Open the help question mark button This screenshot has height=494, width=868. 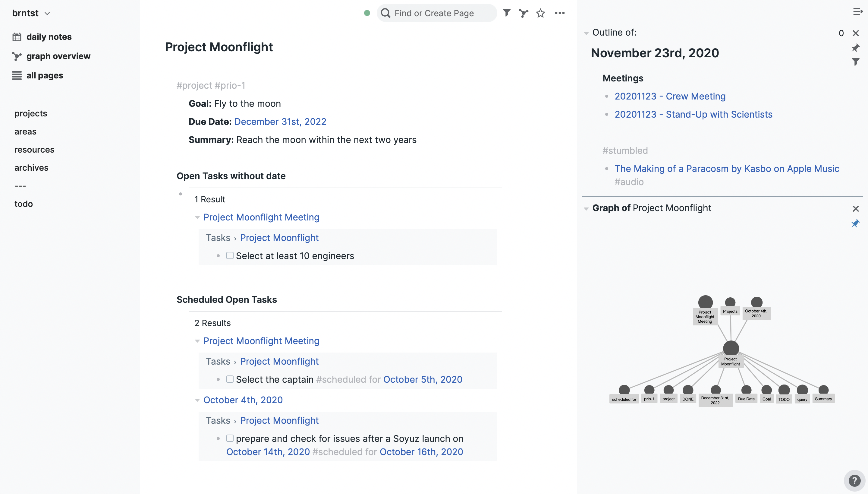(854, 480)
